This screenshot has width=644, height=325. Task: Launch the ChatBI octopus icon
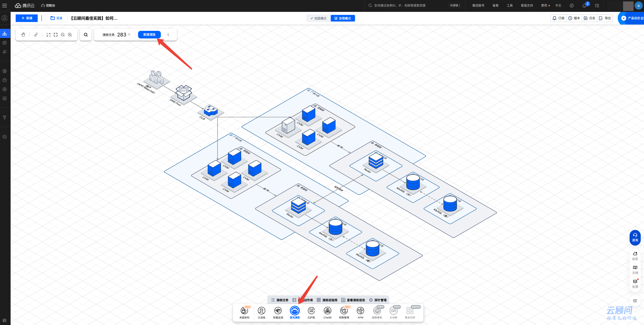click(327, 311)
